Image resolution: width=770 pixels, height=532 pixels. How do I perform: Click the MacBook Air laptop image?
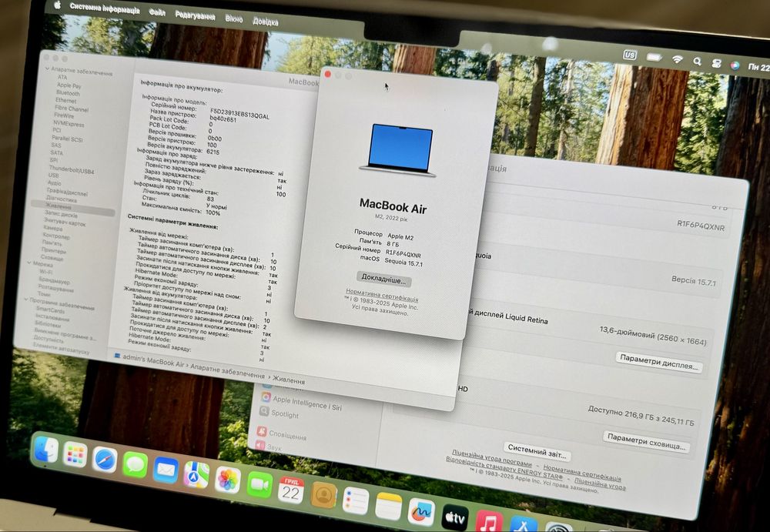tap(399, 150)
